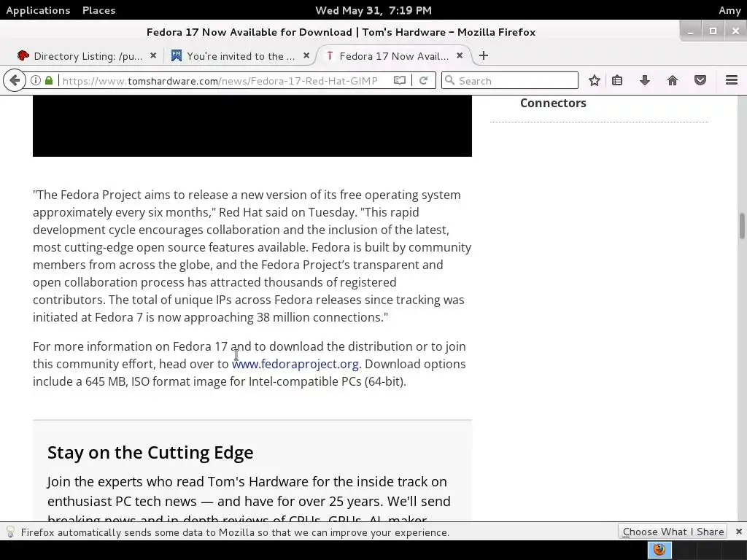Close the You're invited tab
This screenshot has width=747, height=560.
[306, 55]
